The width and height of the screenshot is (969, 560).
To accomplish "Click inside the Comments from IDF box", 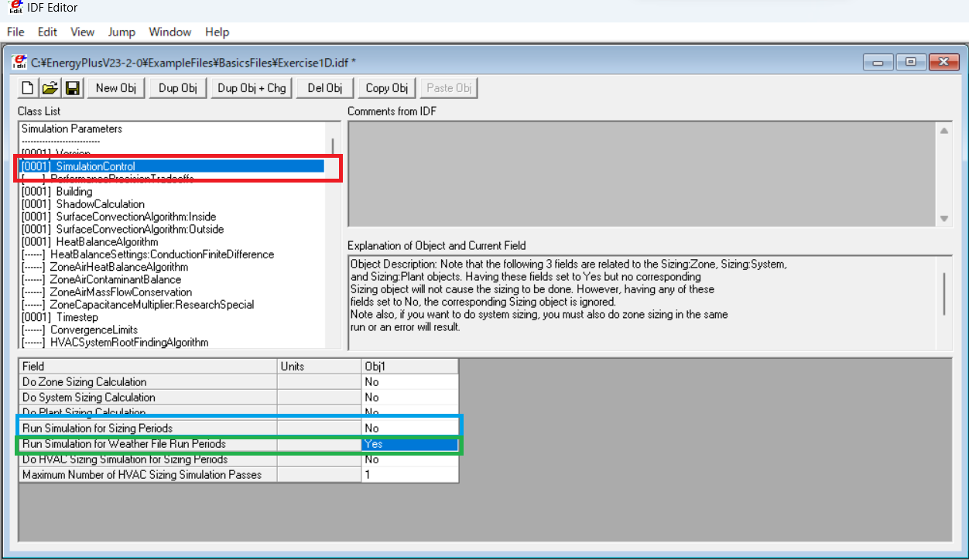I will [642, 174].
